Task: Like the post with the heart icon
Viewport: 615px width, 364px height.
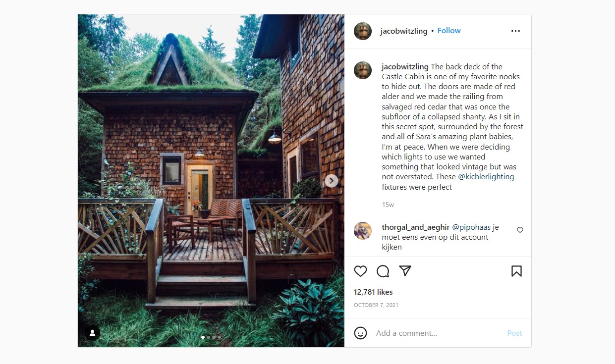Action: 360,271
